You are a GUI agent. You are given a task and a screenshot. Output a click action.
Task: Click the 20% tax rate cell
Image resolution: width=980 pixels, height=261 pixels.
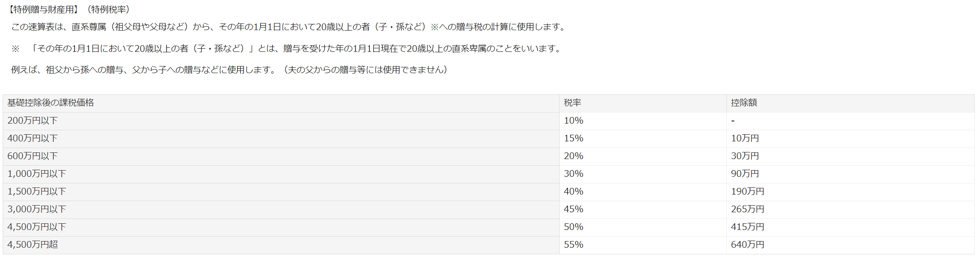click(x=573, y=156)
